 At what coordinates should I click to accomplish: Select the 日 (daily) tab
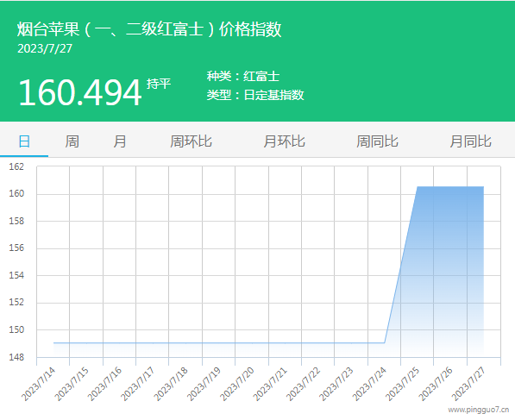pyautogui.click(x=24, y=141)
